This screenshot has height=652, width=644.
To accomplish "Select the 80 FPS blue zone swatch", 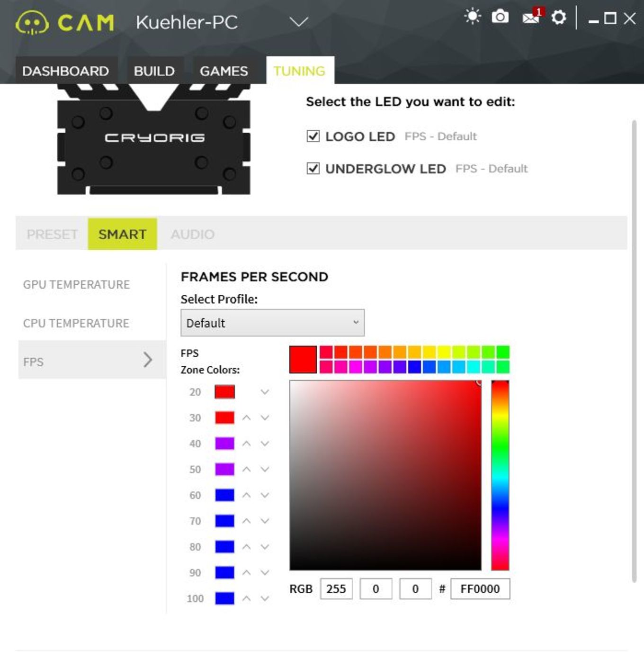I will (x=224, y=547).
